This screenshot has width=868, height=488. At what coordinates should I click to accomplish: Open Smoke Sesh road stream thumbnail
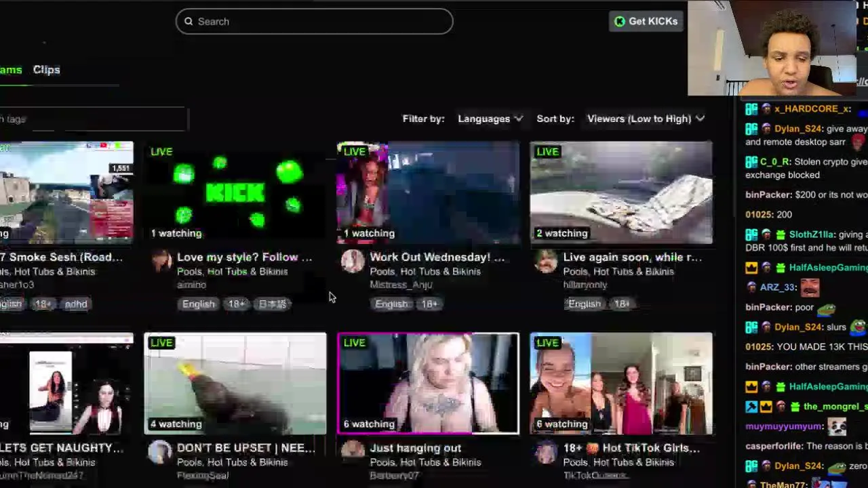coord(66,192)
